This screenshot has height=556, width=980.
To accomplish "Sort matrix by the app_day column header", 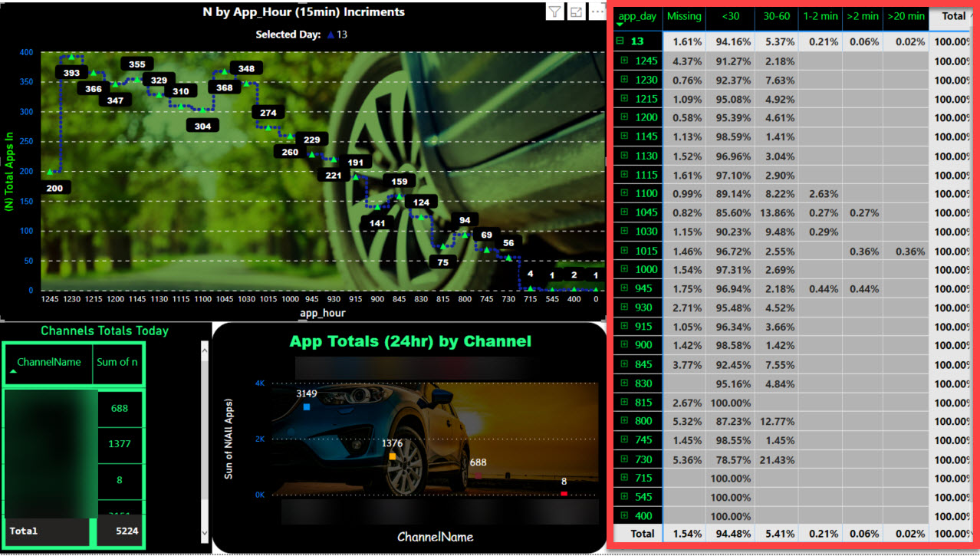I will tap(638, 16).
